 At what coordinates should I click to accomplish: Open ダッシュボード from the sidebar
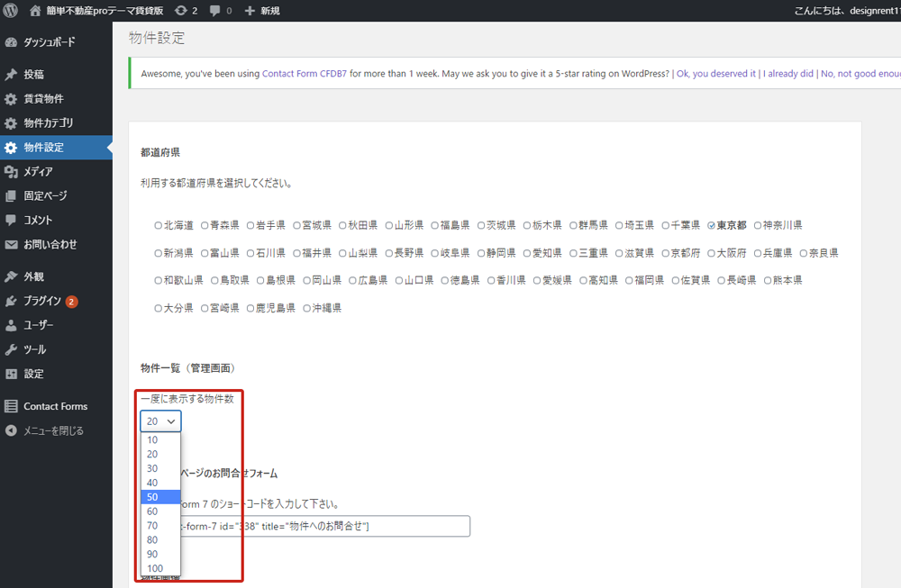coord(49,42)
